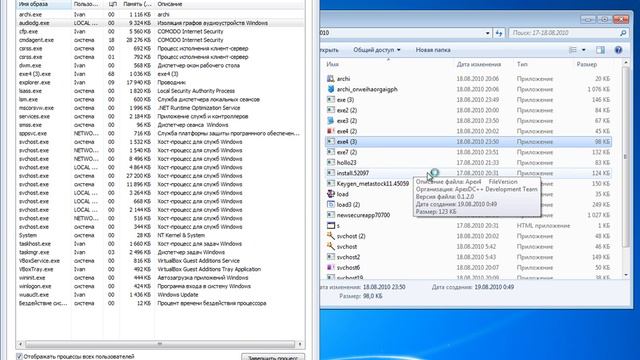
Task: Click the search magnifier icon in Explorer
Action: click(x=623, y=33)
